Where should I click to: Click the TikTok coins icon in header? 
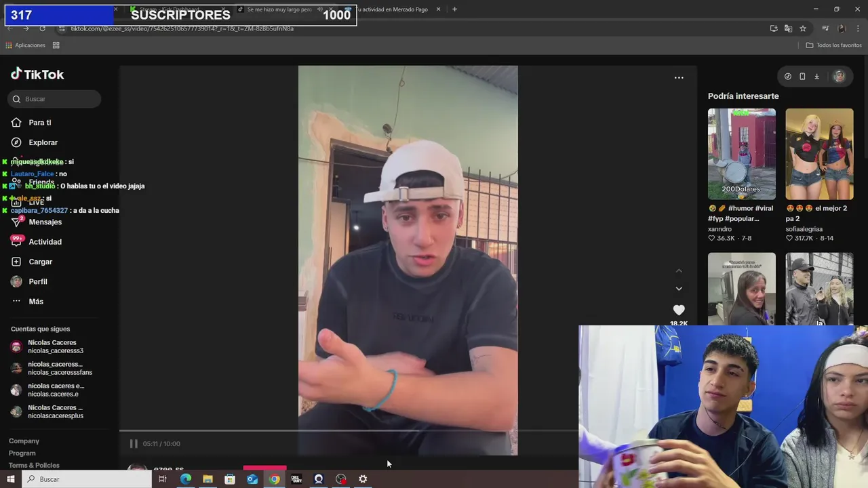[x=787, y=77]
